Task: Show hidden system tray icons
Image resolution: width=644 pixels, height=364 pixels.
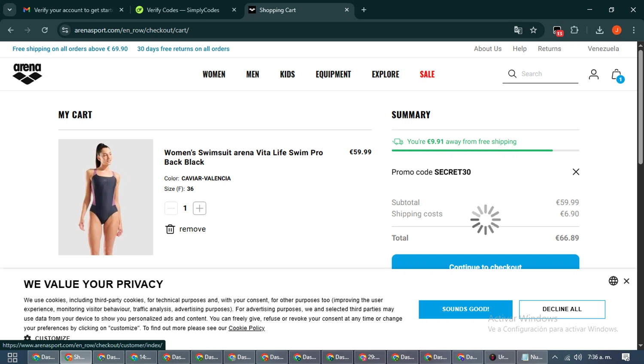Action: click(555, 357)
